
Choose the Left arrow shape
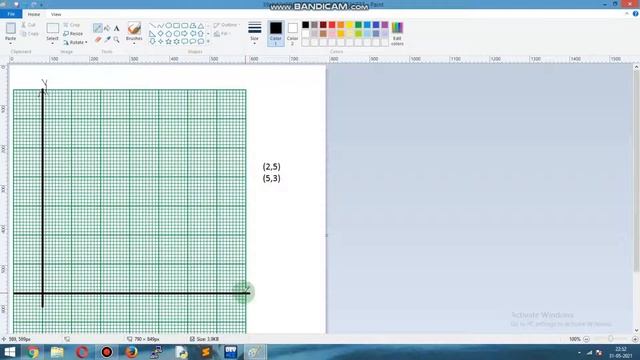coord(193,33)
